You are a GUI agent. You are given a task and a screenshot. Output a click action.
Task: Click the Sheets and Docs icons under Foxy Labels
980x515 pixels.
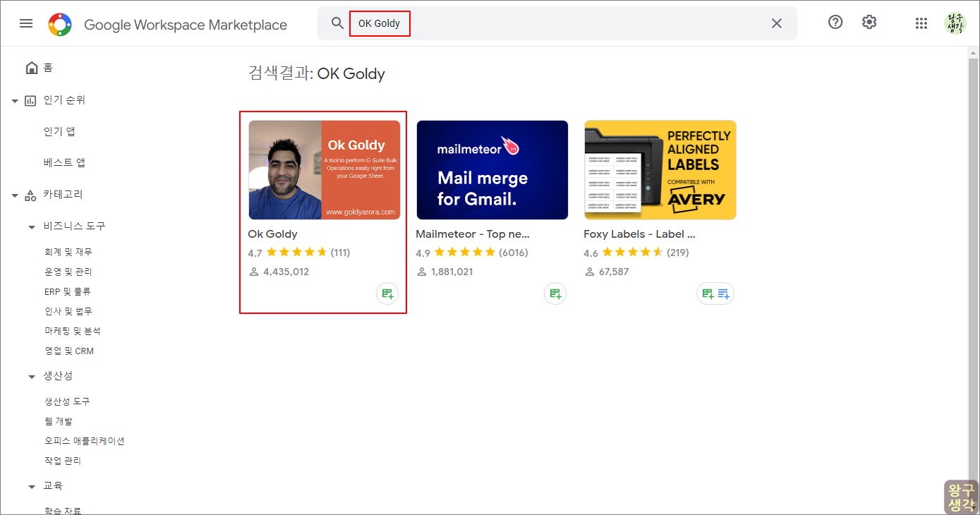(715, 293)
